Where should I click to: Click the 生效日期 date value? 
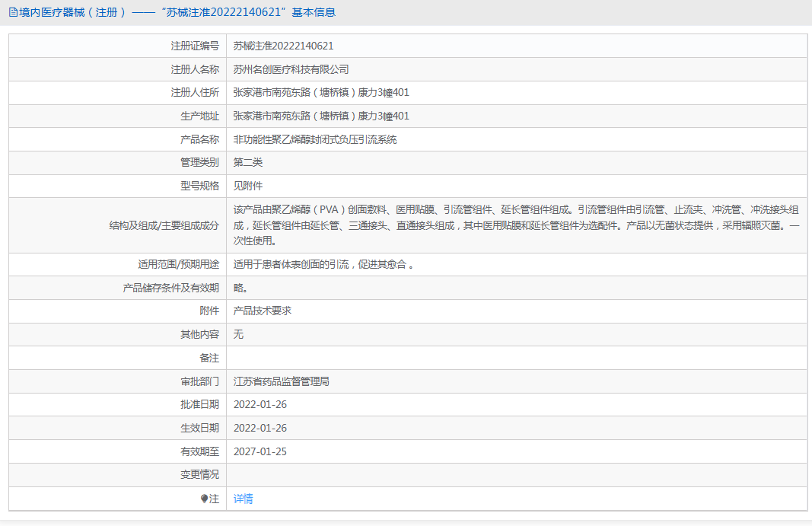(260, 428)
